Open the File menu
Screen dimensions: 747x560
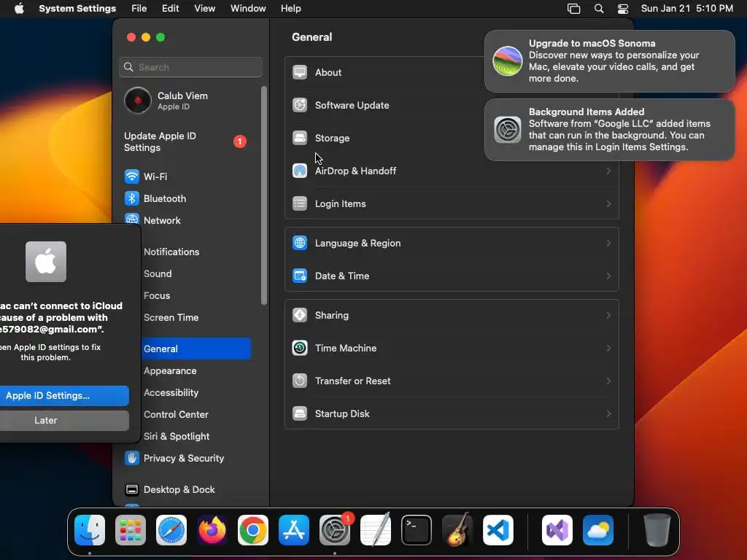pos(139,9)
